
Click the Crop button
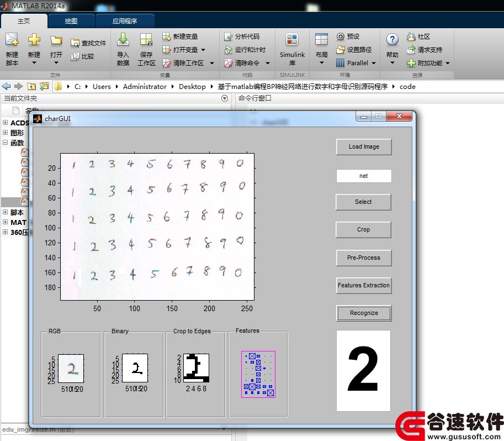pyautogui.click(x=363, y=229)
